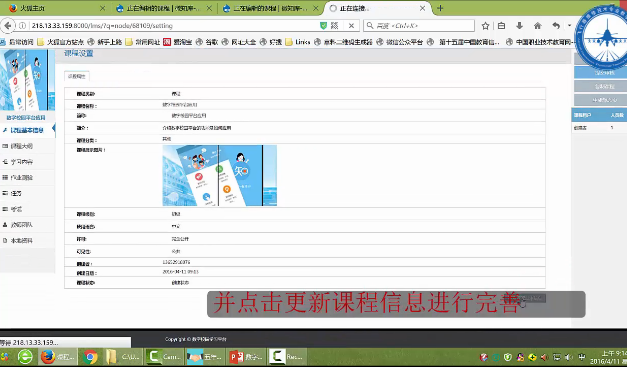Open 课程大纲 in the left sidebar
This screenshot has height=367, width=627.
tap(22, 146)
